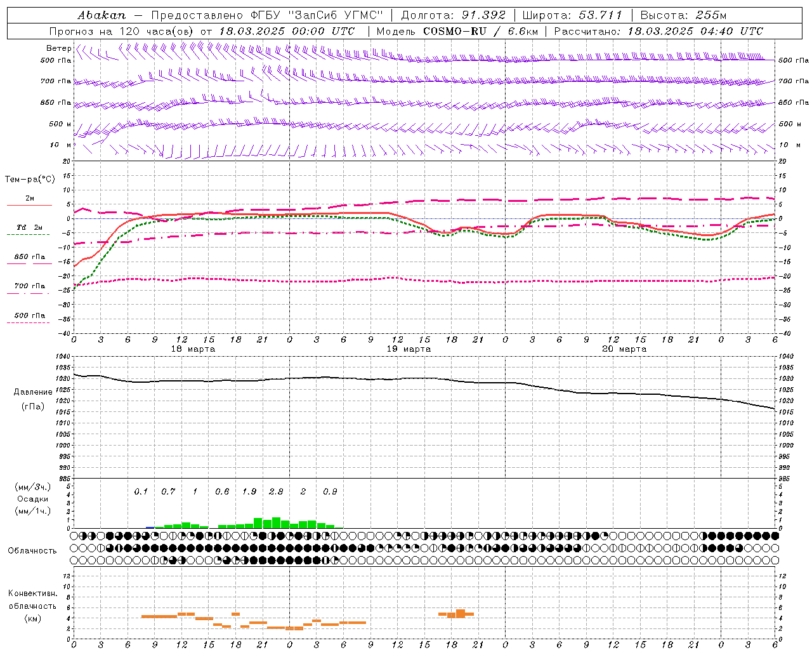This screenshot has height=650, width=812.
Task: Click the "Td 2м" dew point legend entry
Action: point(30,227)
